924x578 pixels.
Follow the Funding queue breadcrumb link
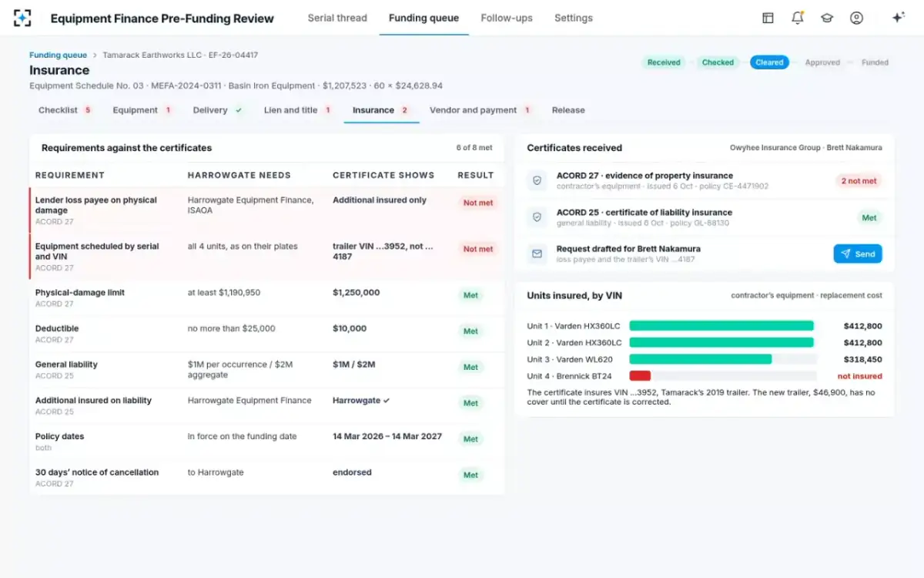[x=58, y=55]
